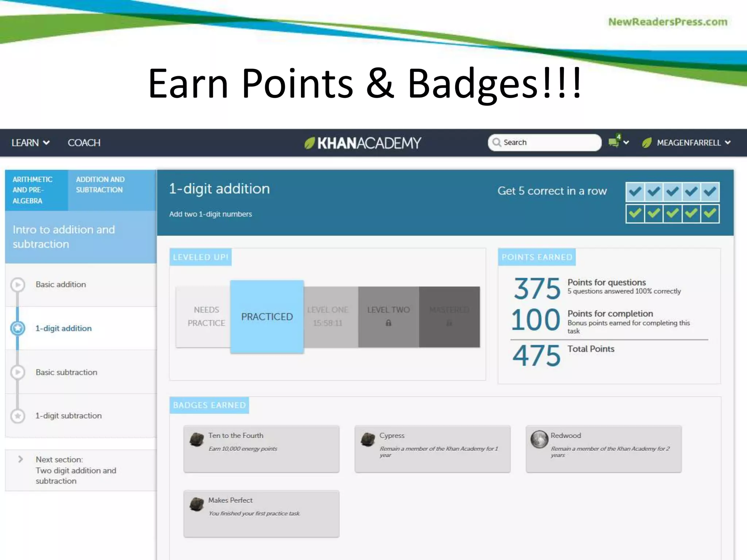This screenshot has height=560, width=747.
Task: Click the Makes Perfect badge card
Action: pos(262,514)
